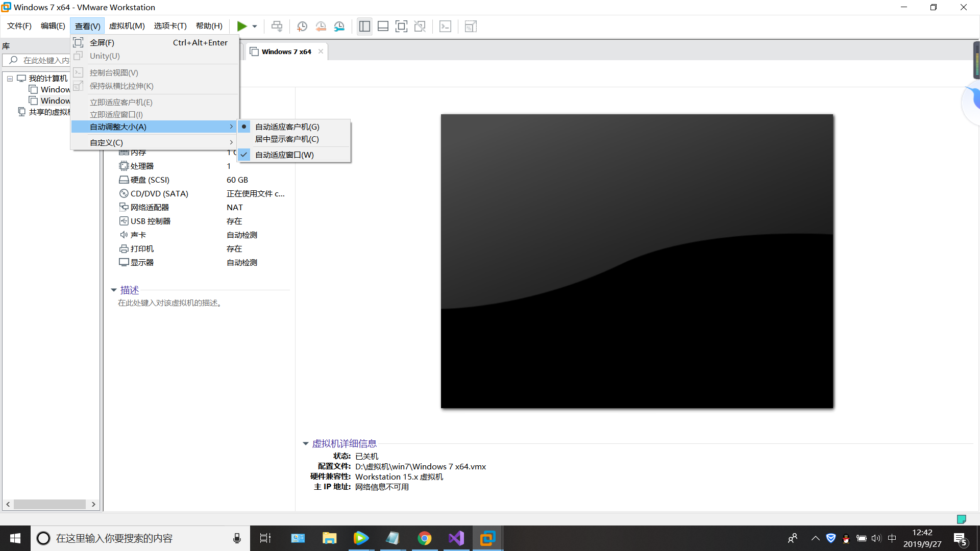Open Visual Studio from taskbar
980x551 pixels.
click(456, 538)
